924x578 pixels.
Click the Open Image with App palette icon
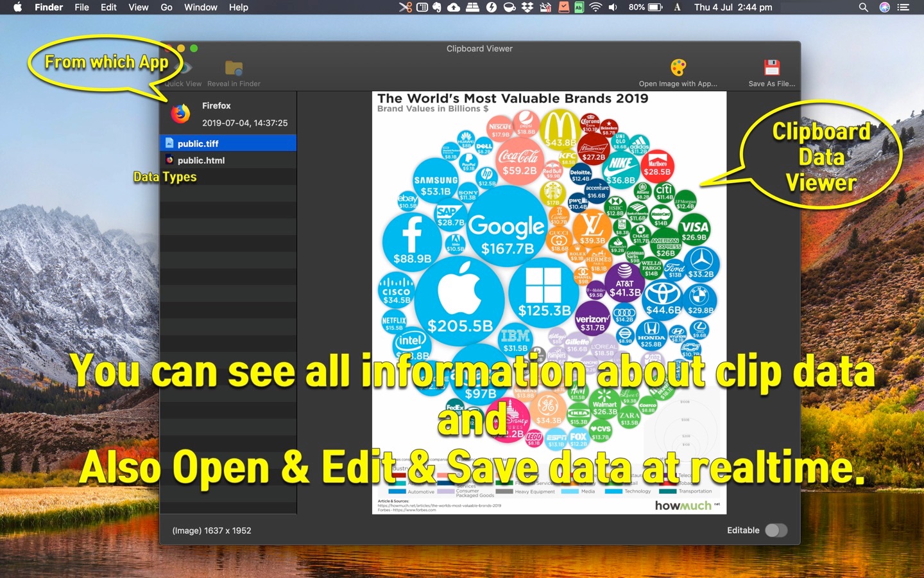(x=678, y=67)
